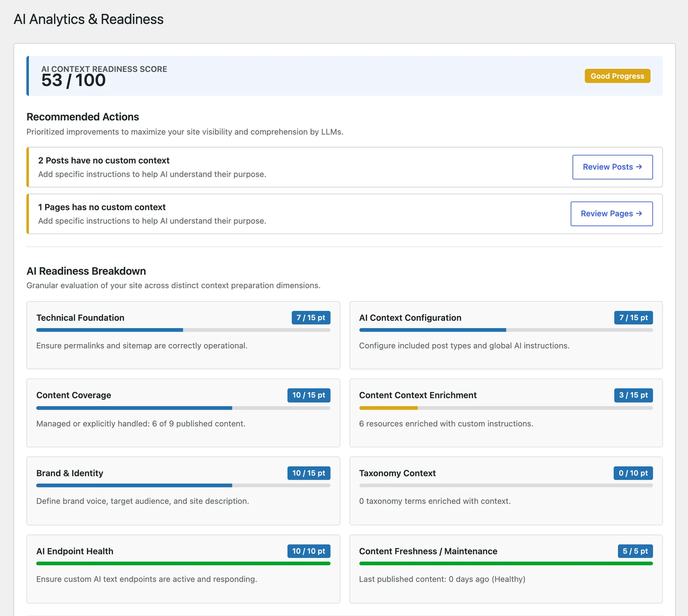Click the Content Coverage progress bar
Screen dimensions: 688x616
pyautogui.click(x=183, y=408)
